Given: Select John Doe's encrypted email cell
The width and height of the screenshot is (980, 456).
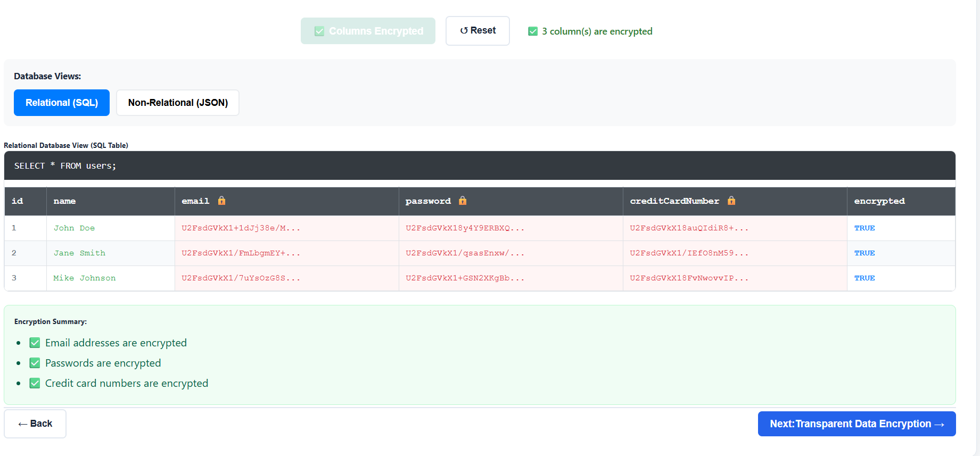Looking at the screenshot, I should pos(241,228).
